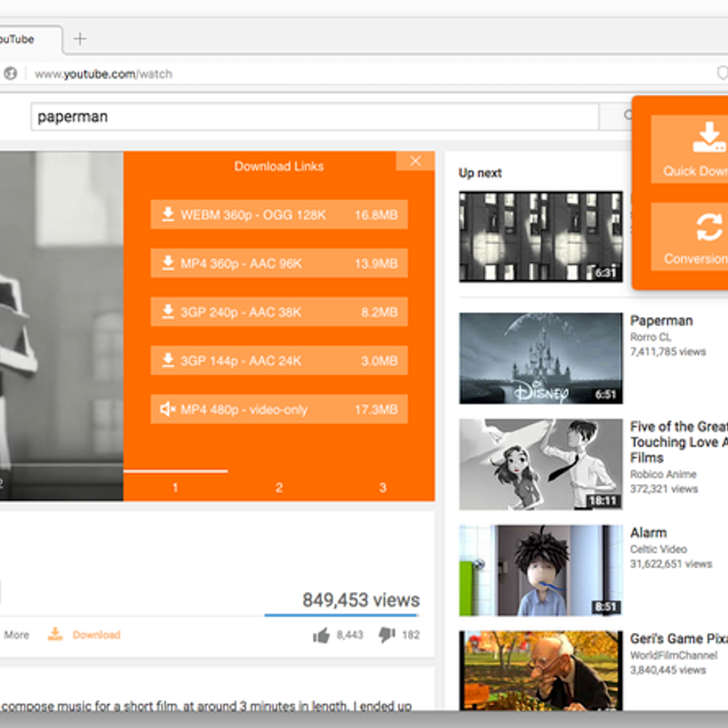728x728 pixels.
Task: Open the Geri's Game Pixar title link
Action: point(679,639)
